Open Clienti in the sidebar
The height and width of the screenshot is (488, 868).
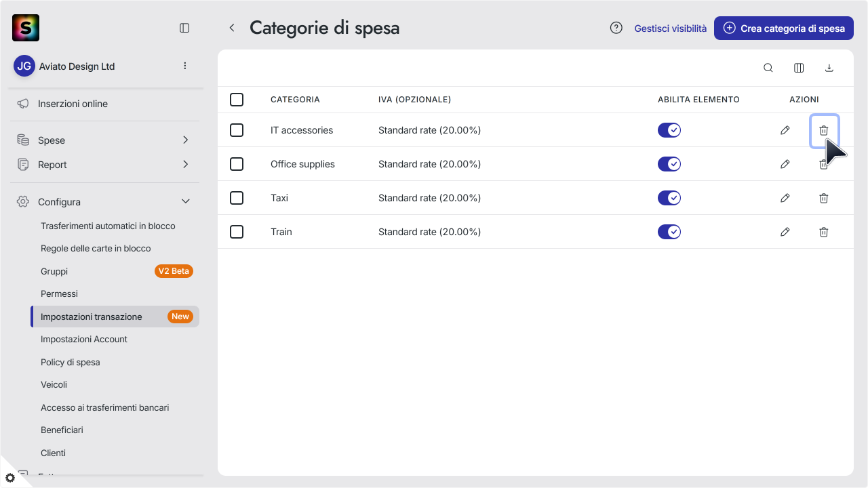point(53,453)
